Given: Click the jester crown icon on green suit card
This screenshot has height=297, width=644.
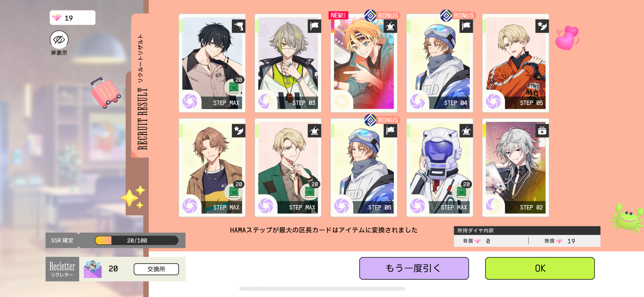Looking at the screenshot, I should click(x=314, y=131).
